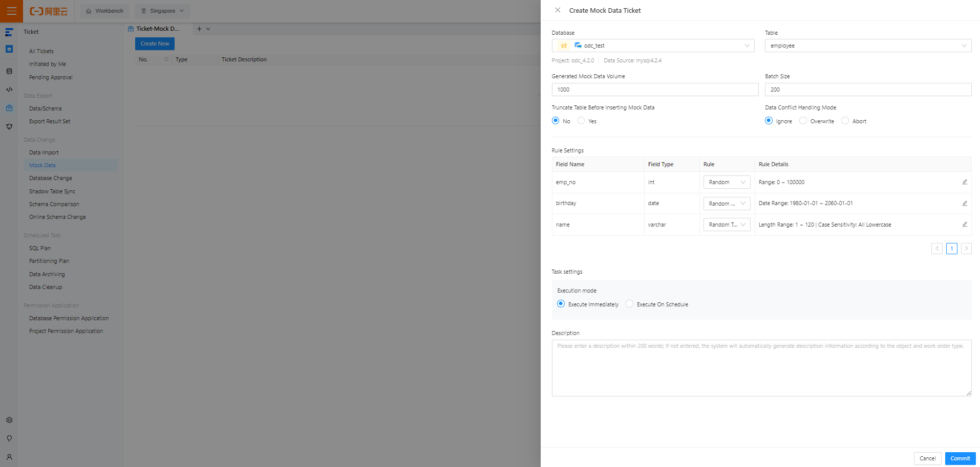Select Data/Schema export
This screenshot has height=467, width=980.
click(46, 108)
